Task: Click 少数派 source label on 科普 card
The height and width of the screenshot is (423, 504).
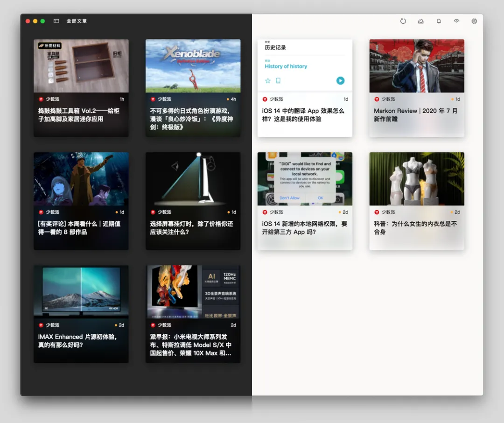Action: (x=388, y=212)
